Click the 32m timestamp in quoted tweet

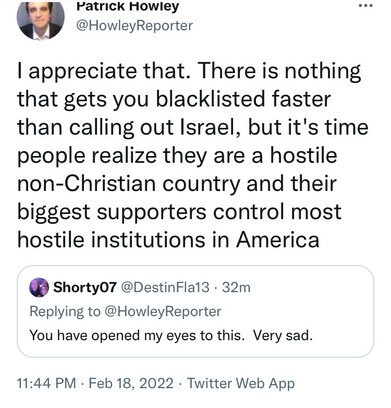[236, 287]
